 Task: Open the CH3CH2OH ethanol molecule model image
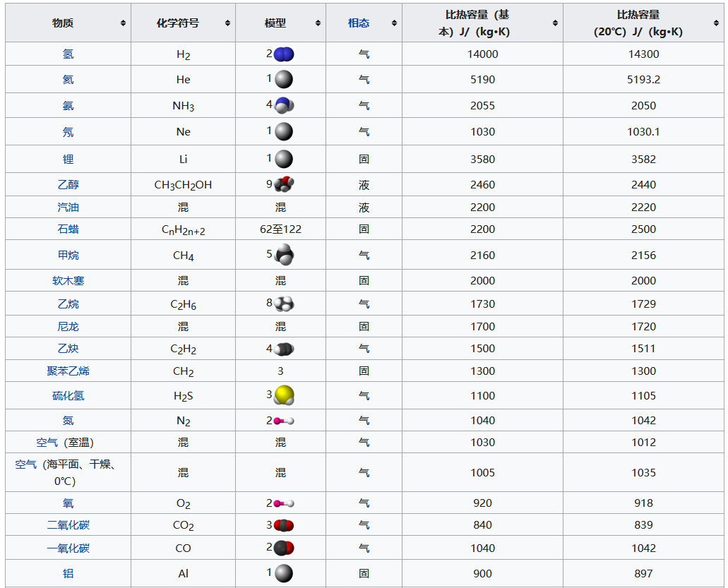(284, 184)
